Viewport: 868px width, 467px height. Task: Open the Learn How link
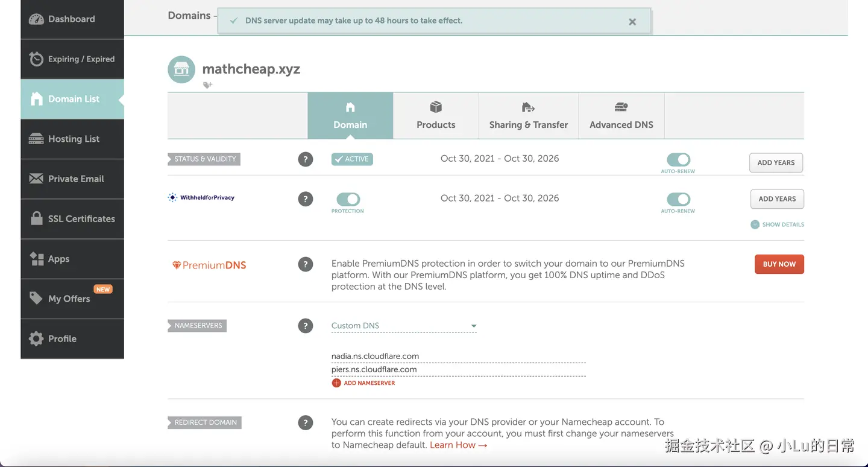point(458,445)
